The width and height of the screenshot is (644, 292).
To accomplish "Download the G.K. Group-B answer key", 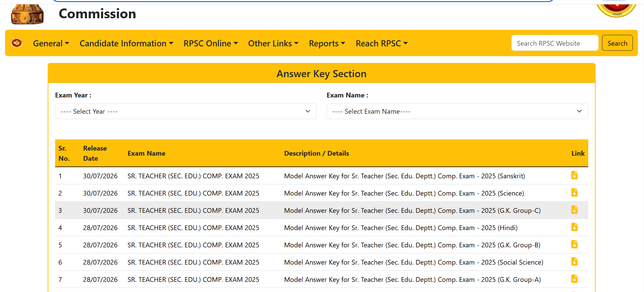I will click(x=574, y=244).
